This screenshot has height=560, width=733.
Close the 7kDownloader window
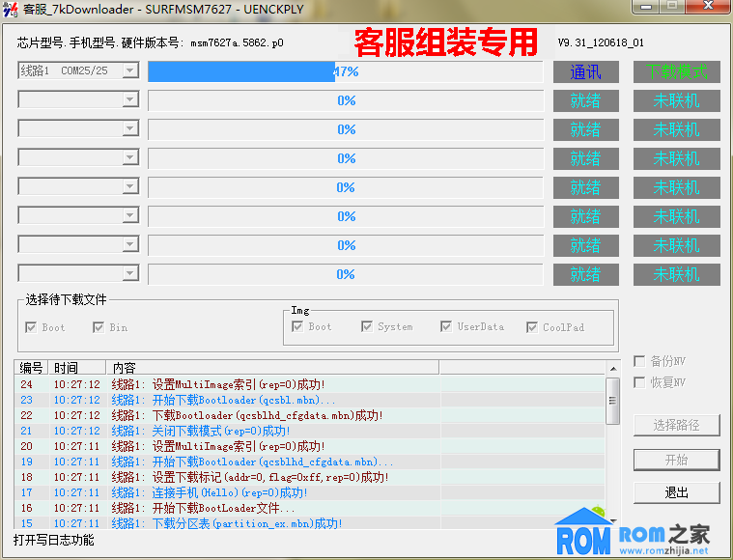[x=709, y=6]
